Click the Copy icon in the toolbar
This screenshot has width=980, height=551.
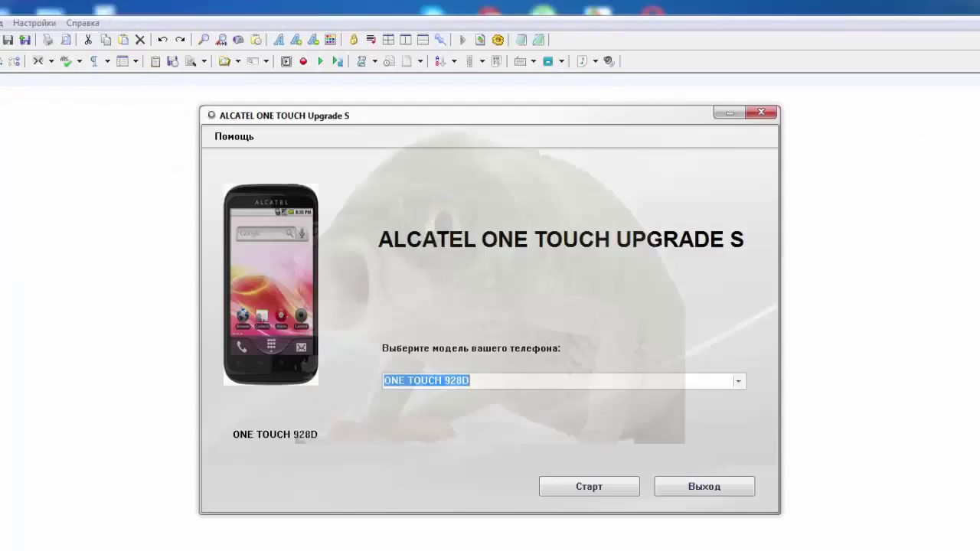tap(106, 40)
